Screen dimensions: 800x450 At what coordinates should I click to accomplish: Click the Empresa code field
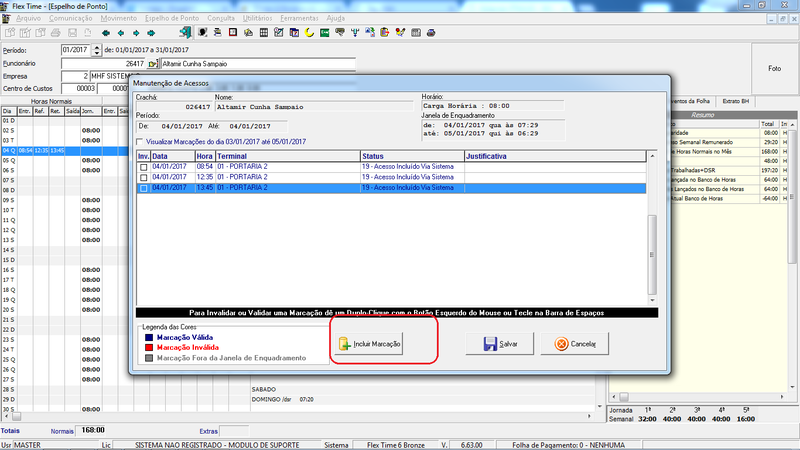75,76
